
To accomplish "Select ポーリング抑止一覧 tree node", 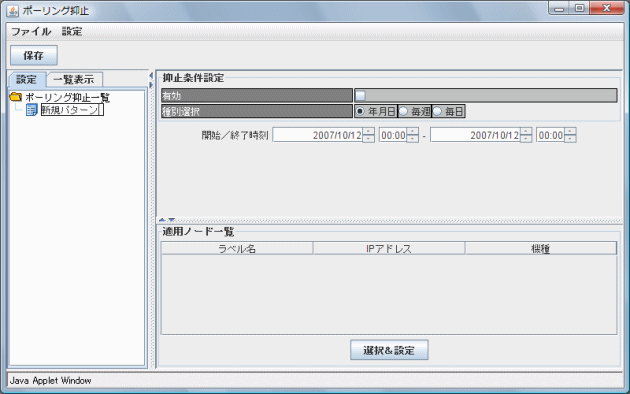I will coord(68,97).
